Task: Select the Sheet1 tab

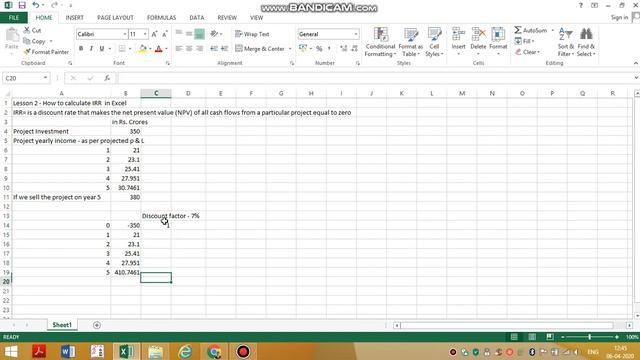Action: pyautogui.click(x=62, y=325)
